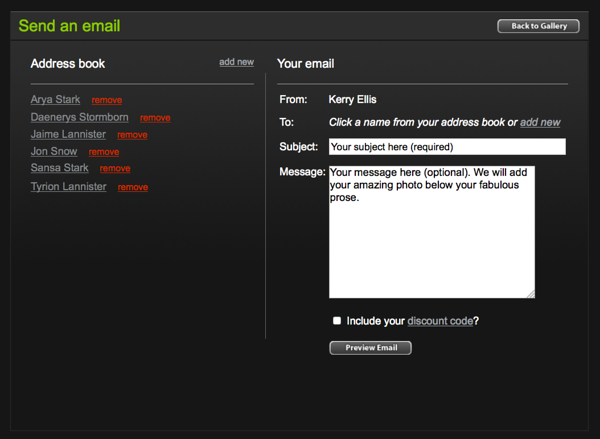The width and height of the screenshot is (600, 439).
Task: Pick Sansa Stark from address book
Action: point(60,168)
